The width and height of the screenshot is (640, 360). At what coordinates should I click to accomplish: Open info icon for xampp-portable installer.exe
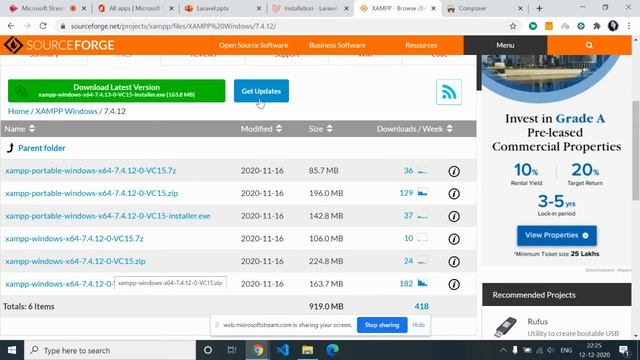click(454, 216)
